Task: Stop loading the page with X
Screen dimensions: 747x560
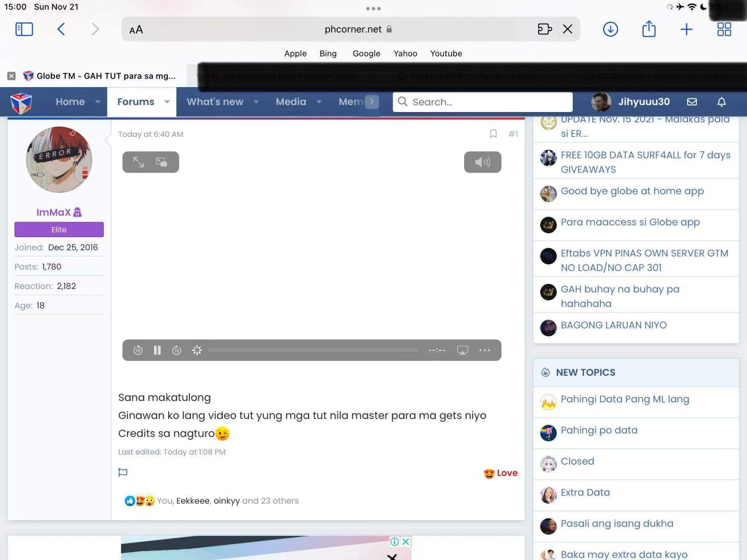Action: click(568, 29)
